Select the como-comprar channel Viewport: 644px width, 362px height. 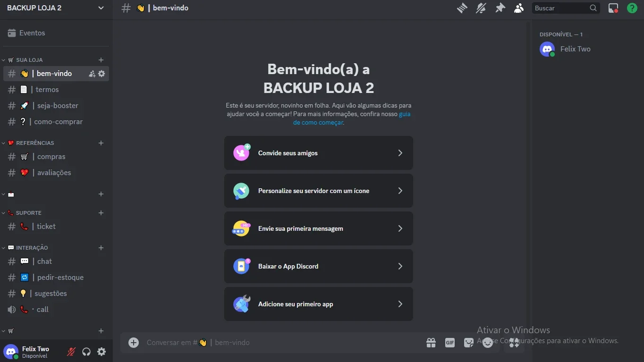pyautogui.click(x=56, y=122)
